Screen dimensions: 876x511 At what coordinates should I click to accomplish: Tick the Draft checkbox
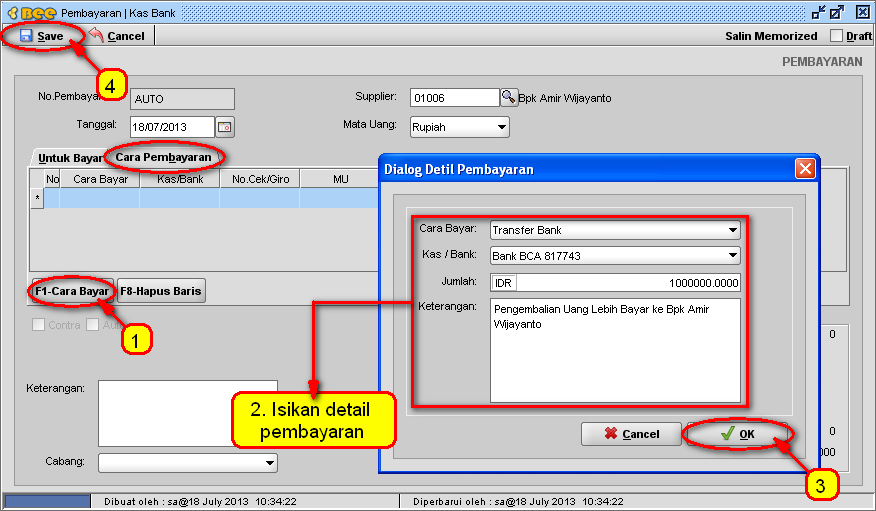tap(836, 36)
